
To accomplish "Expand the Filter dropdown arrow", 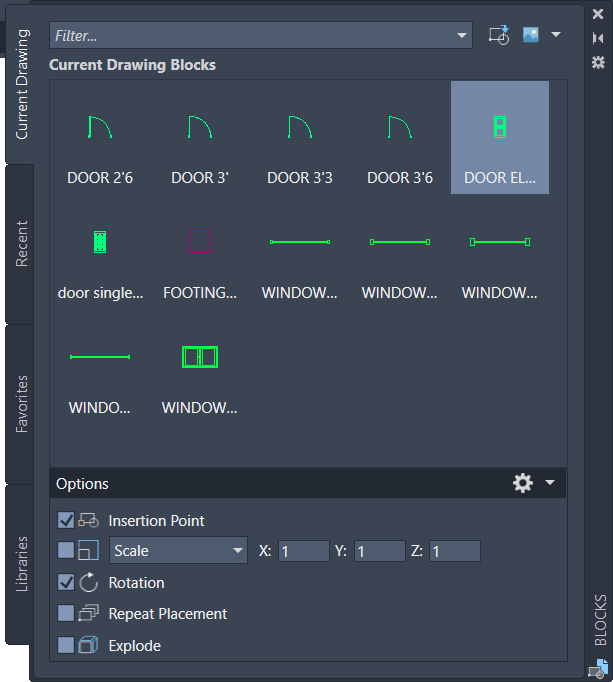I will point(462,35).
